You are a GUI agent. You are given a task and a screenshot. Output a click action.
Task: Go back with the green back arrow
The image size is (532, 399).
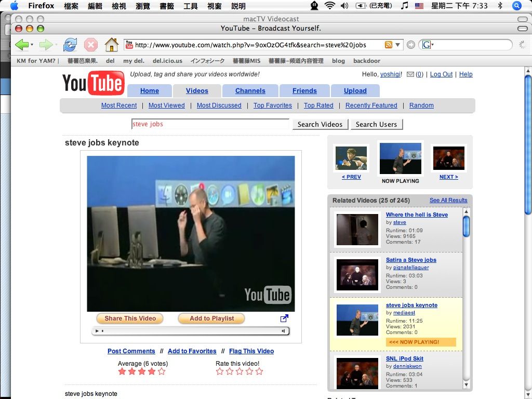point(22,45)
